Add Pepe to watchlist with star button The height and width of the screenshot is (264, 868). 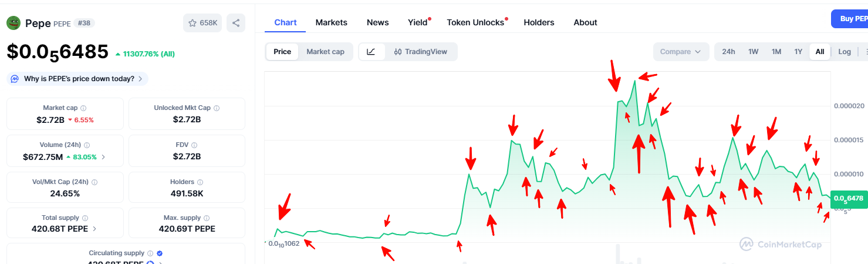point(202,23)
